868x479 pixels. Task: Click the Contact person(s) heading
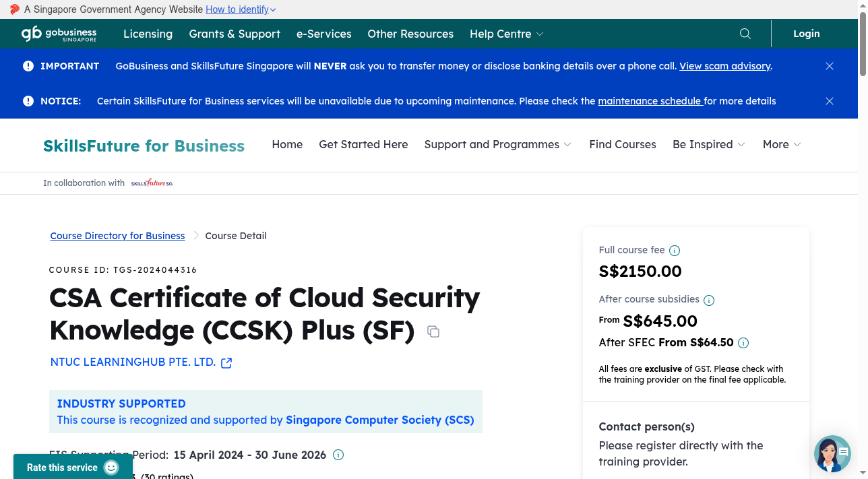pos(647,426)
